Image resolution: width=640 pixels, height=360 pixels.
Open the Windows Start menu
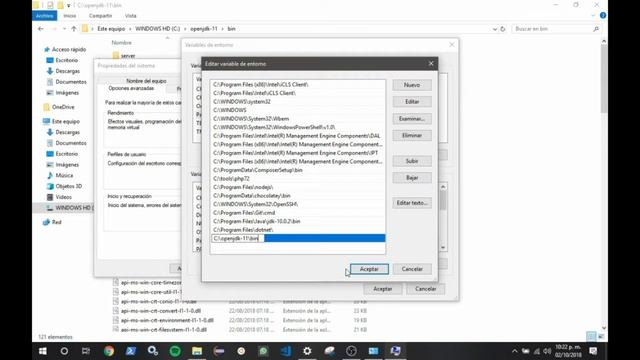coord(42,351)
